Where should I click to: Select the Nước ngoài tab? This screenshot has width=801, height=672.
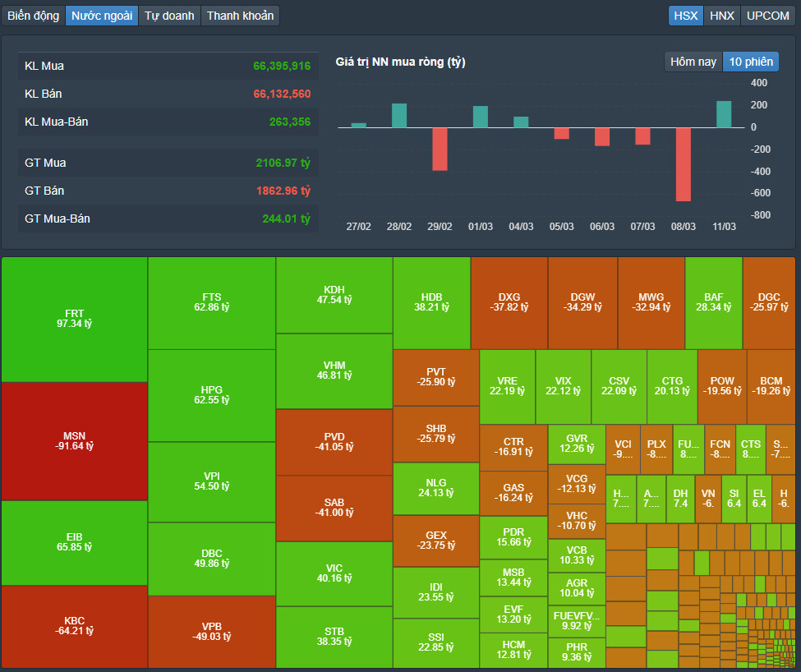(x=102, y=16)
